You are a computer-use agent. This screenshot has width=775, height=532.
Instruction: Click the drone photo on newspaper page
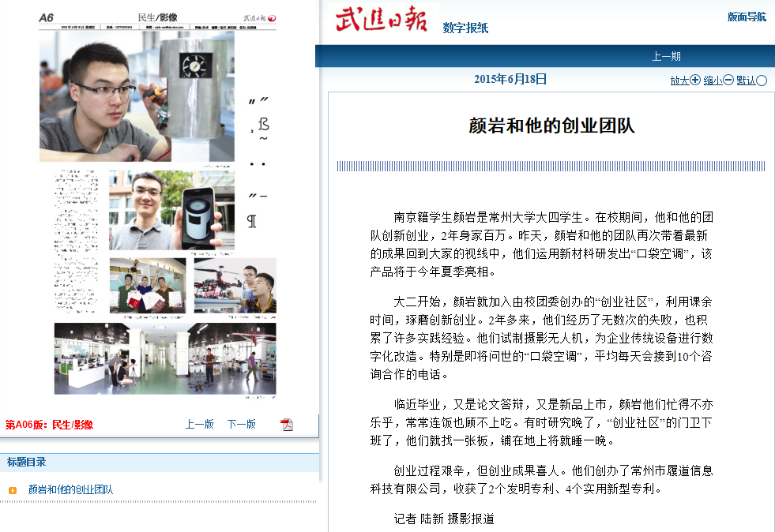point(235,285)
